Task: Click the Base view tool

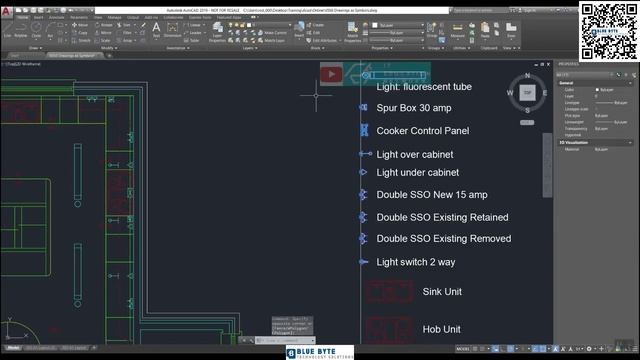Action: click(511, 30)
